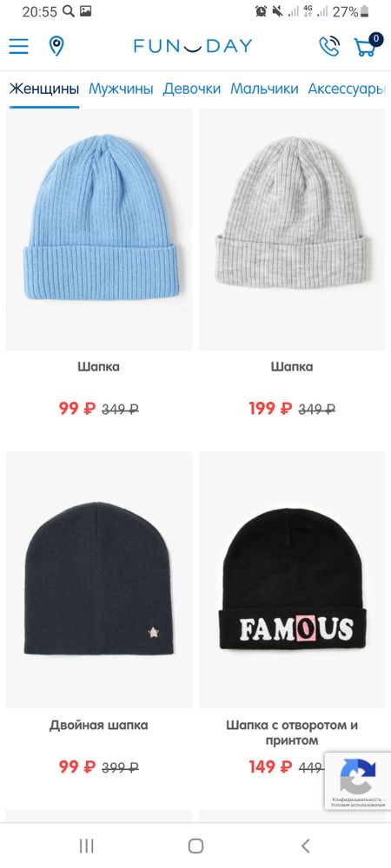This screenshot has width=391, height=868.
Task: Select the Женщины tab
Action: [x=44, y=89]
